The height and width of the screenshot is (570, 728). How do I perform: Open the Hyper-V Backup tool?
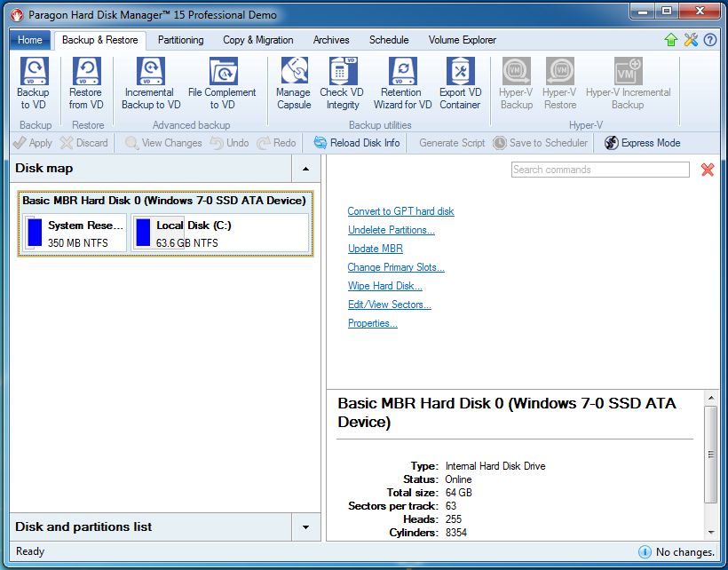(x=516, y=82)
